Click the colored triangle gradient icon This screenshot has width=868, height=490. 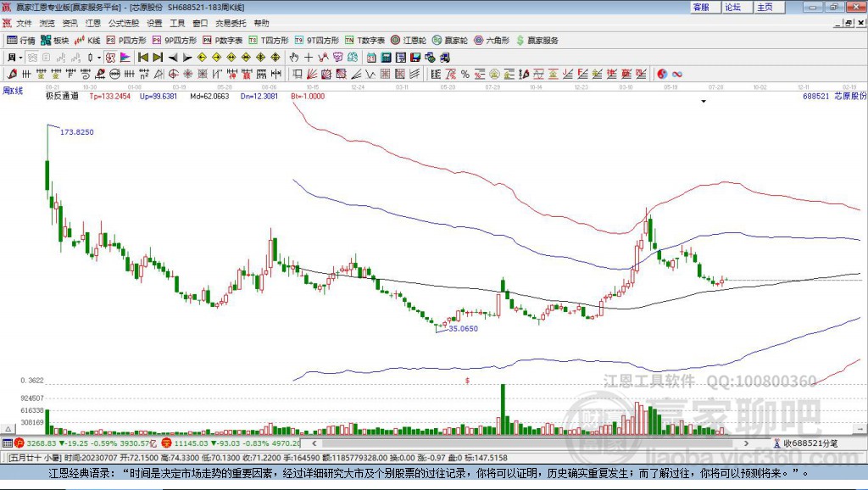pos(125,58)
